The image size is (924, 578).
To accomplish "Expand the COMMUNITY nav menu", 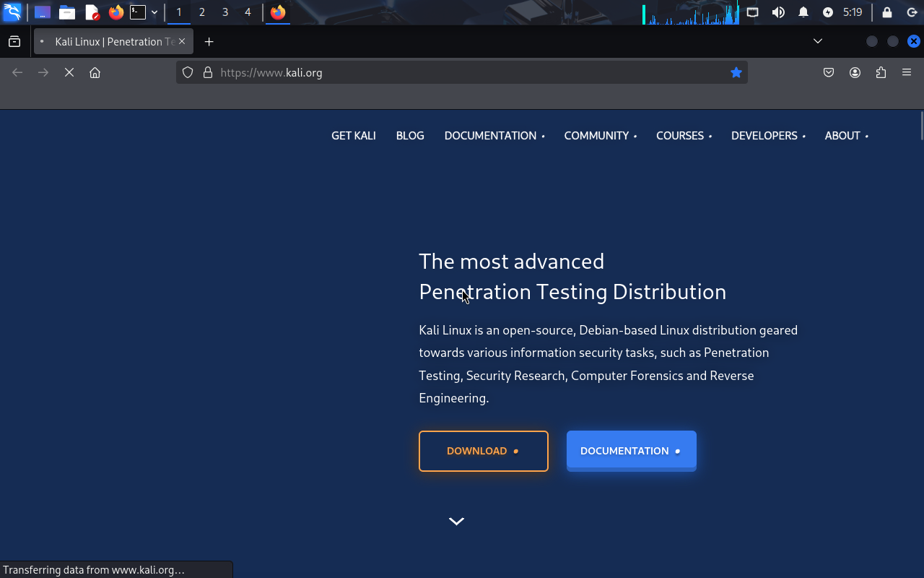I will [601, 136].
